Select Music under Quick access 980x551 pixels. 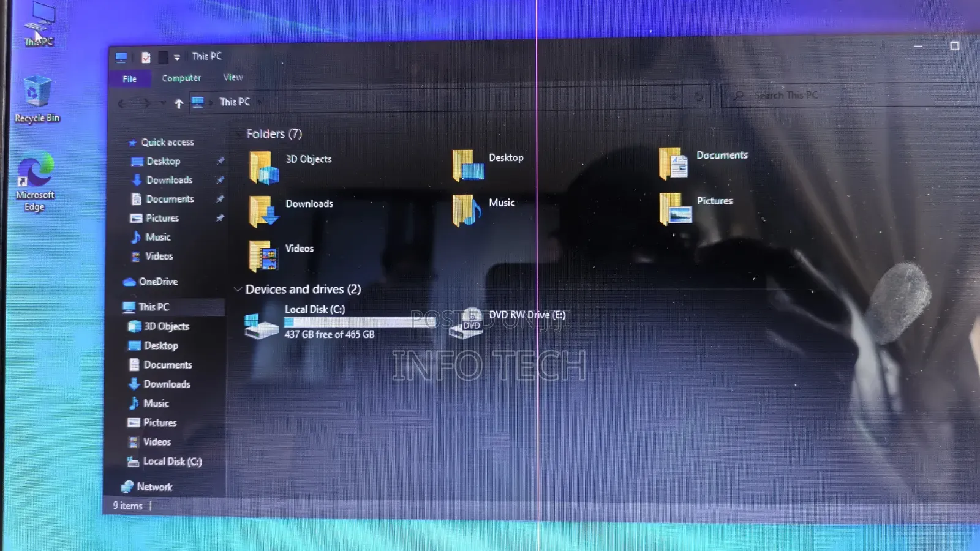click(151, 237)
